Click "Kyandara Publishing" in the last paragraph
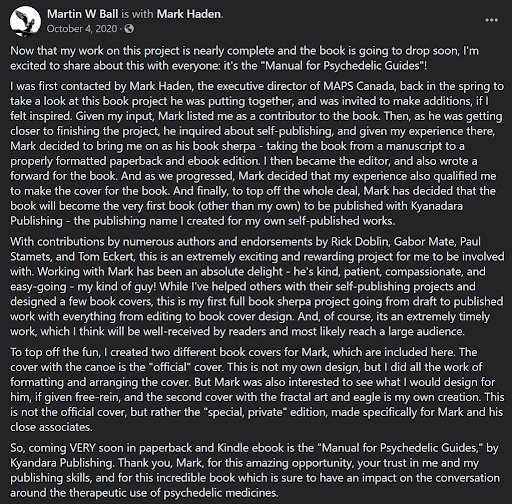The width and height of the screenshot is (512, 504). 61,463
